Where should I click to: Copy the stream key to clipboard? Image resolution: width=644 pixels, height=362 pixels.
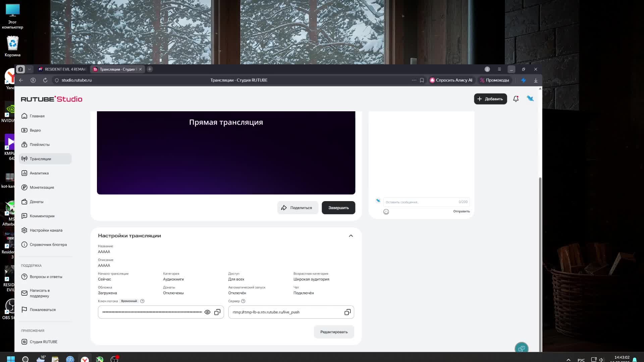pyautogui.click(x=217, y=312)
